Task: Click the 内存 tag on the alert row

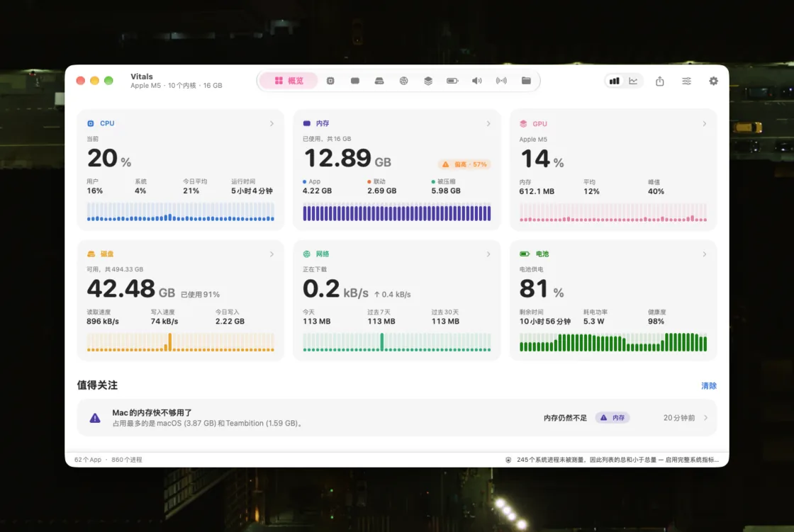Action: pyautogui.click(x=613, y=418)
